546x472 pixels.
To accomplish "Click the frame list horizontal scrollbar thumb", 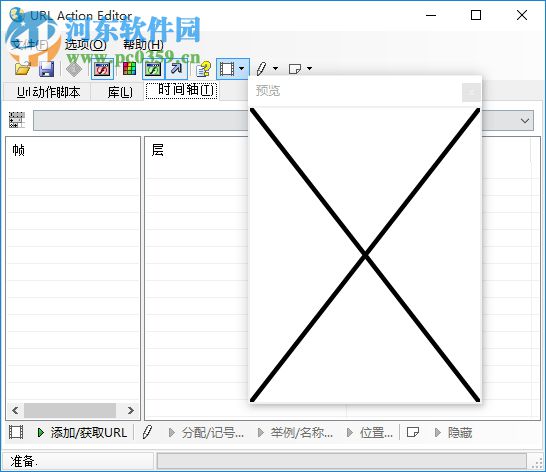I will click(x=70, y=410).
